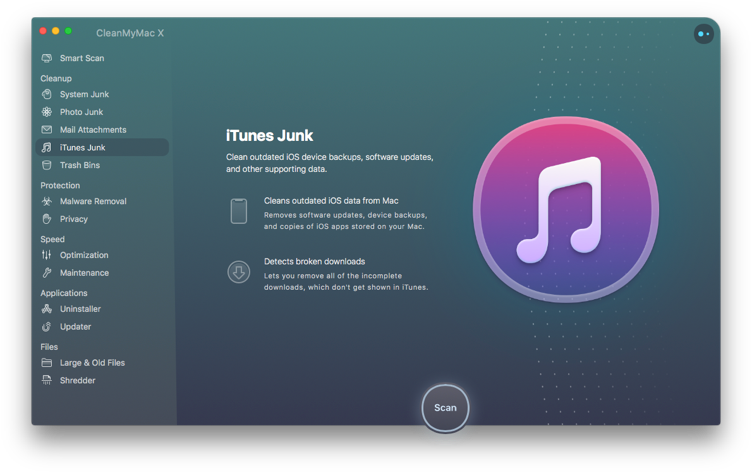
Task: Open the Large & Old Files label
Action: coord(92,363)
